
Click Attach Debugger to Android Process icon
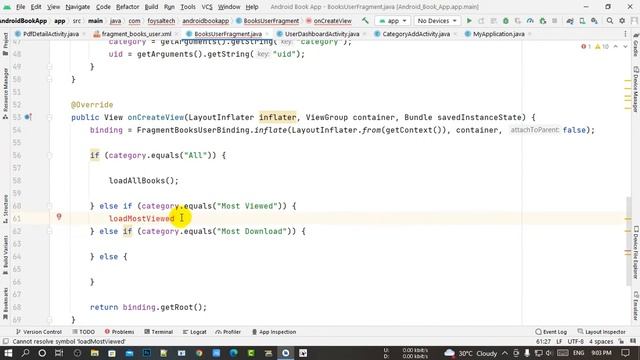click(x=542, y=21)
